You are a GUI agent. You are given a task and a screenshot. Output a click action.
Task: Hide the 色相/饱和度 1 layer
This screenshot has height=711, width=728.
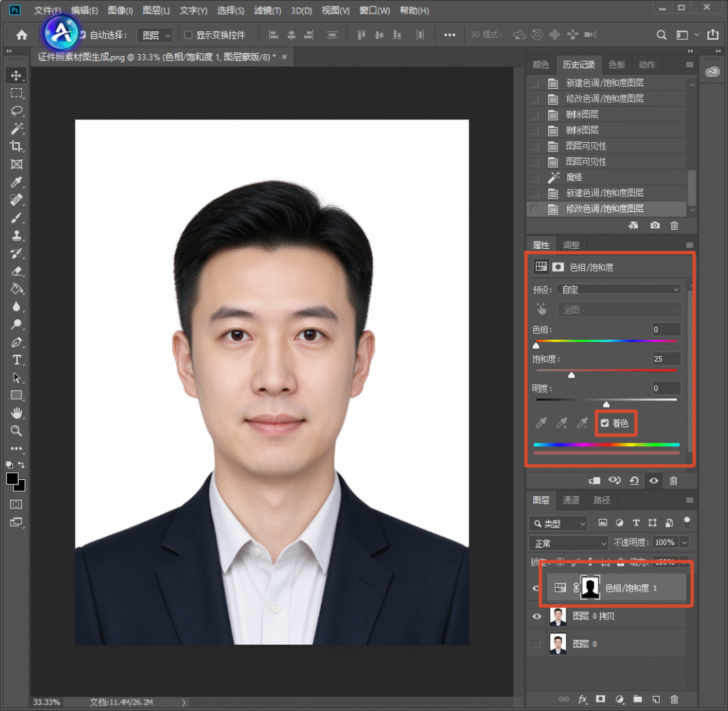pyautogui.click(x=536, y=589)
